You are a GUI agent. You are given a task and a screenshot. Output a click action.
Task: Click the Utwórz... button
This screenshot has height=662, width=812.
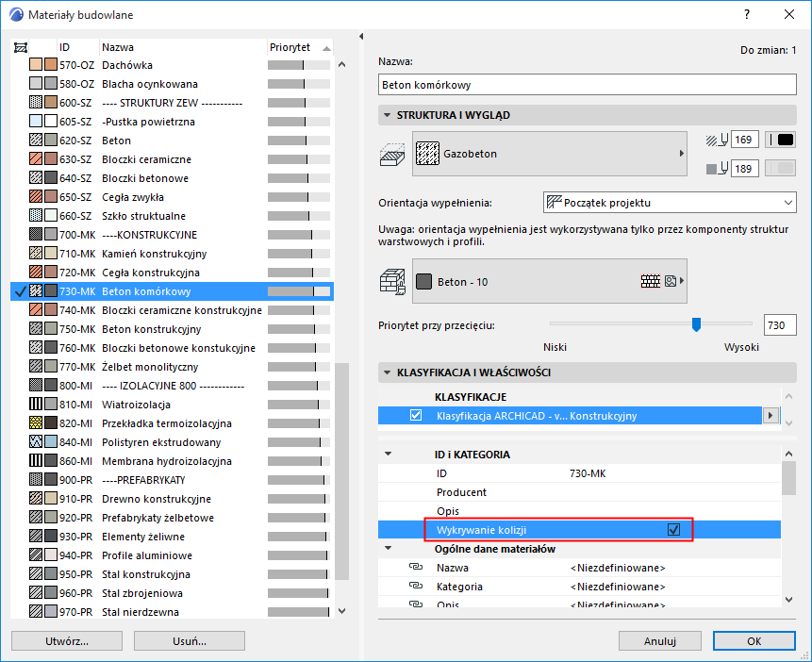pos(67,640)
